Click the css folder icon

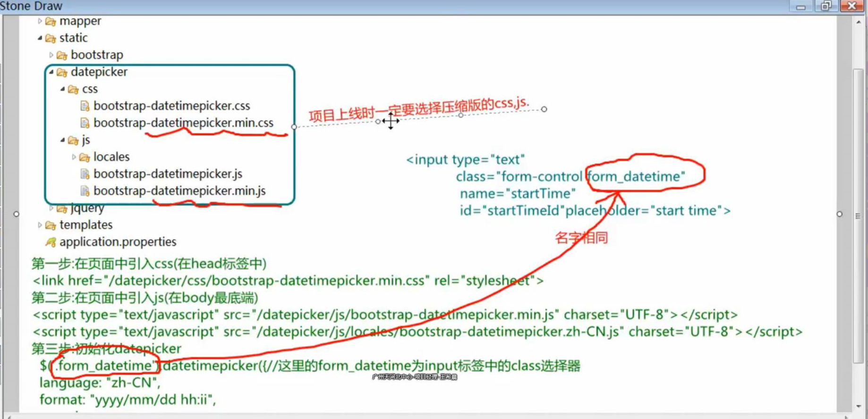click(x=73, y=89)
